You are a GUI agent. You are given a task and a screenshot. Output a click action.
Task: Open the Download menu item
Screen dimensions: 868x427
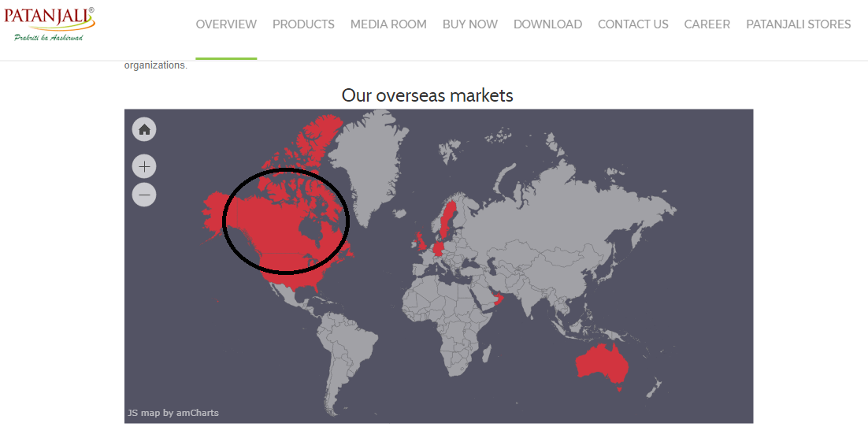[x=547, y=24]
